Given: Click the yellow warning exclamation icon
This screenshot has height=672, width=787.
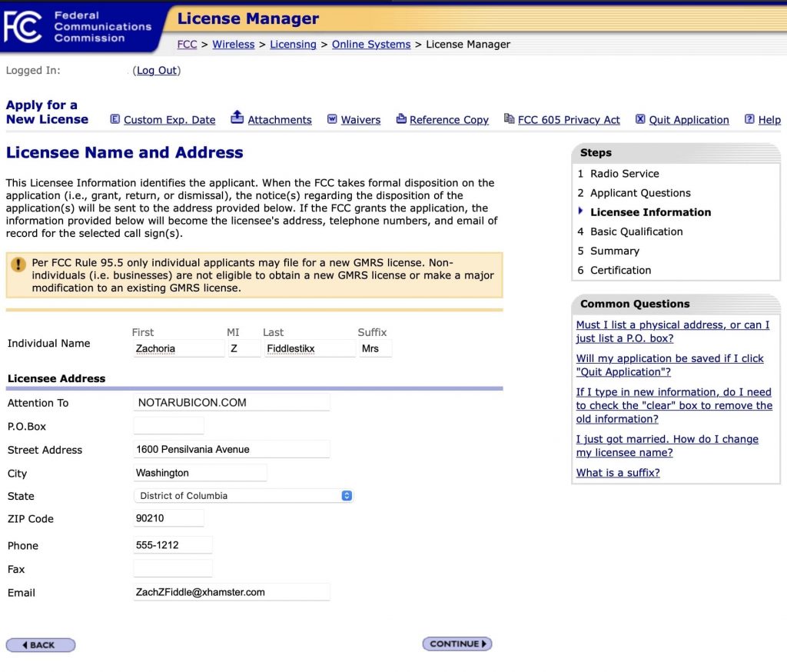Looking at the screenshot, I should coord(18,264).
